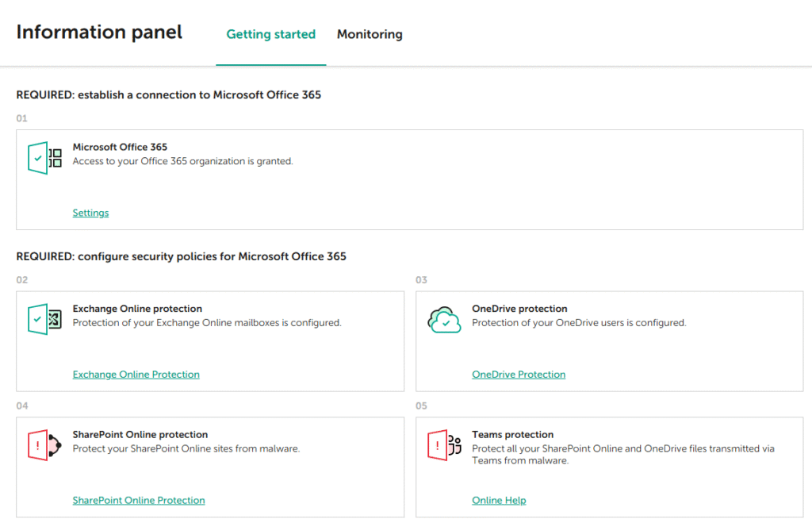Open the Online Help link in Teams card
Viewport: 812px width, 519px height.
[499, 500]
